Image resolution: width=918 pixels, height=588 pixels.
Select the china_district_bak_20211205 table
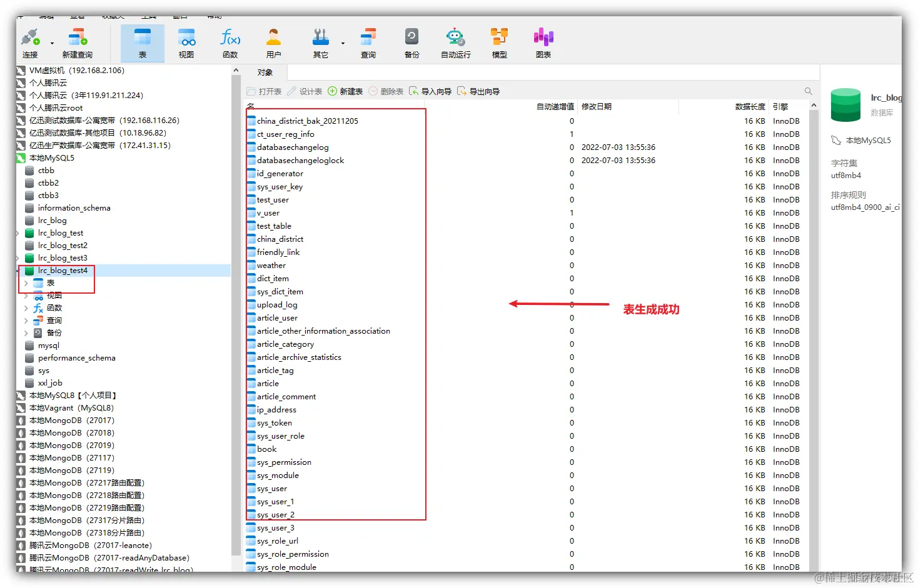click(307, 121)
